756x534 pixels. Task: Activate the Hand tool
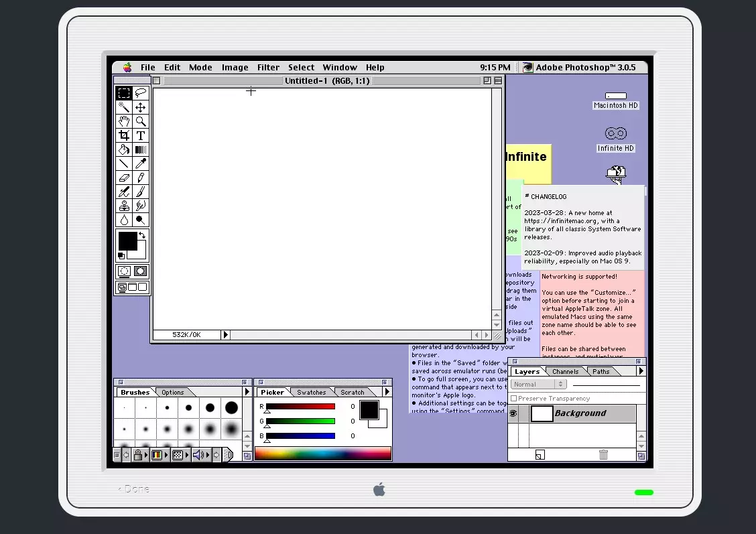coord(124,121)
